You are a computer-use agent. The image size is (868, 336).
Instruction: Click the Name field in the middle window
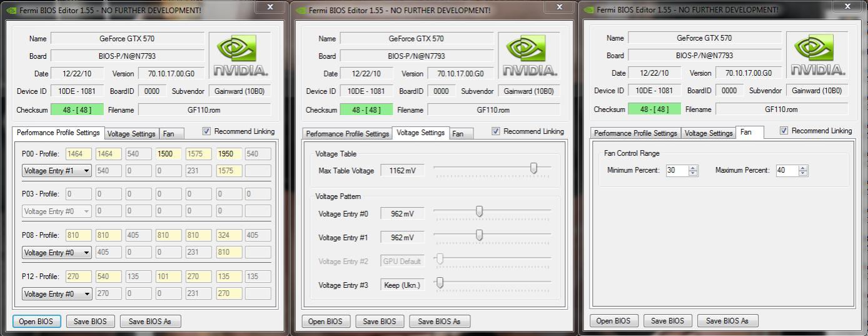click(x=416, y=39)
